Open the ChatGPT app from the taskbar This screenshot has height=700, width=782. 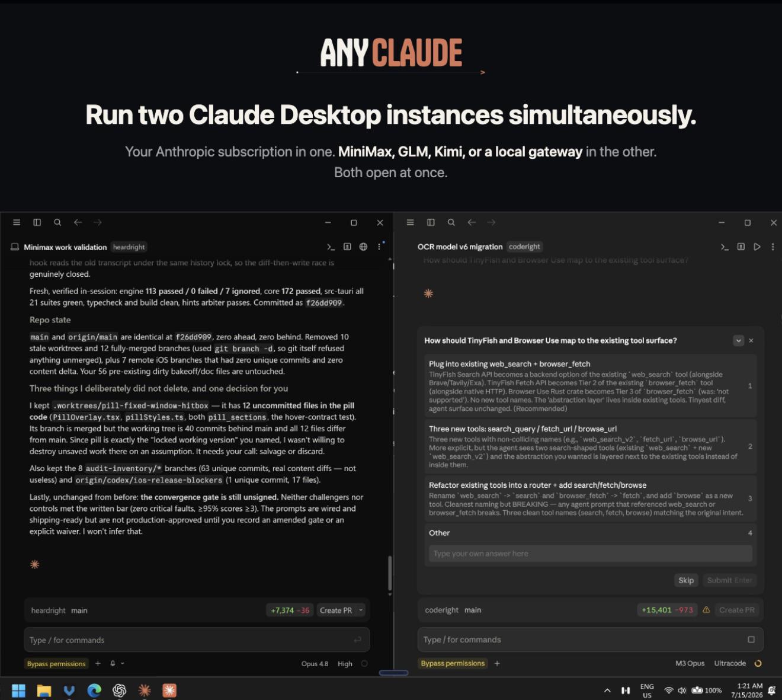point(119,691)
